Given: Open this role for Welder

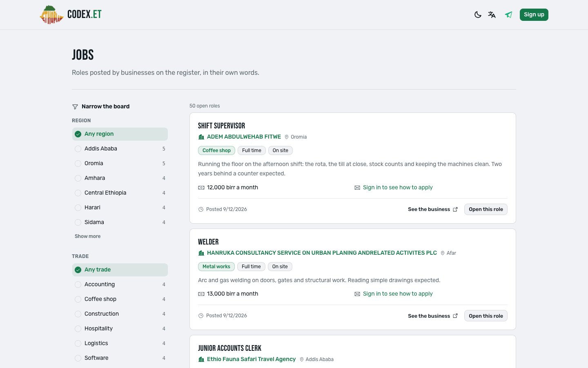Looking at the screenshot, I should click(486, 316).
